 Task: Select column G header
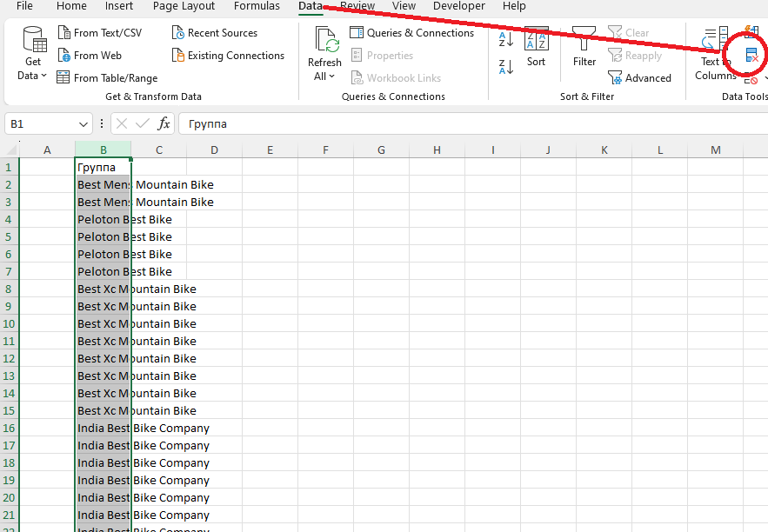[x=381, y=150]
